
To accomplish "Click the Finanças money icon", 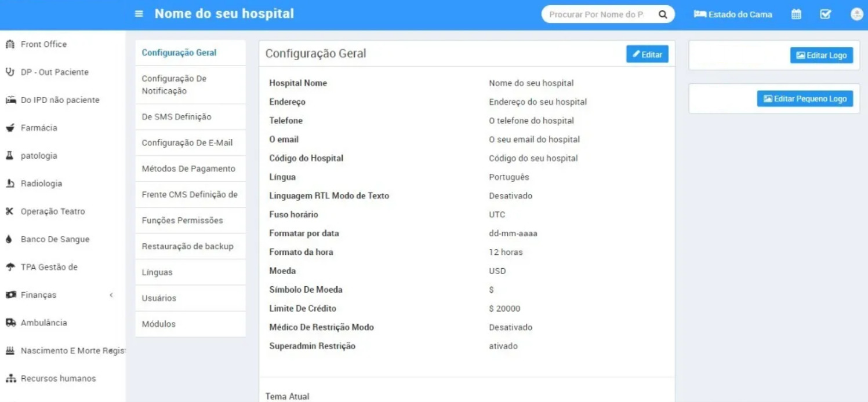I will point(9,295).
